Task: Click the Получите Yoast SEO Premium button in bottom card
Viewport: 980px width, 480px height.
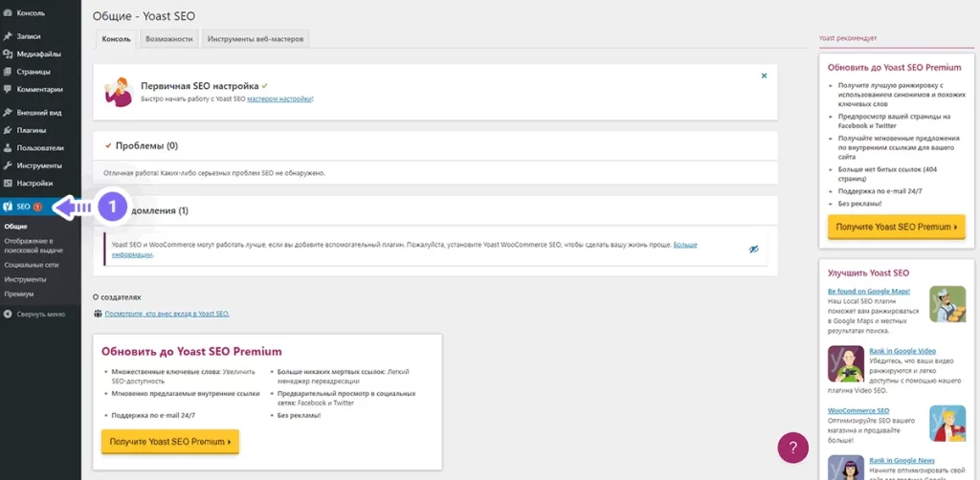Action: coord(170,442)
